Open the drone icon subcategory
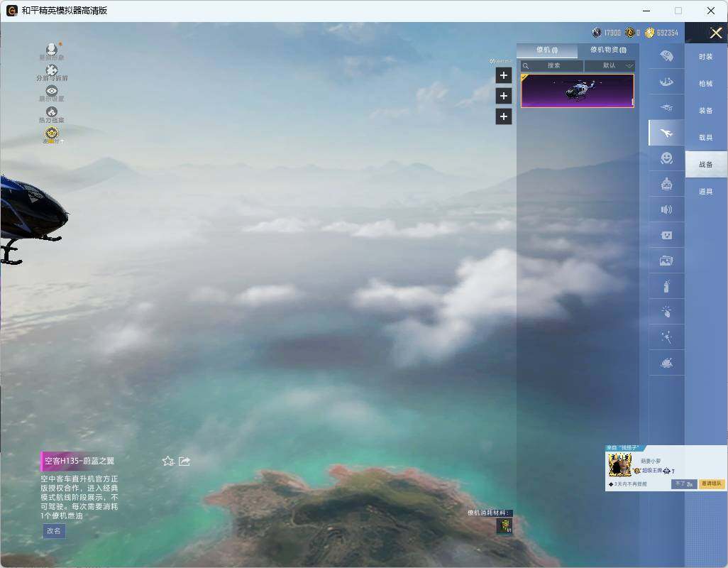 [666, 107]
